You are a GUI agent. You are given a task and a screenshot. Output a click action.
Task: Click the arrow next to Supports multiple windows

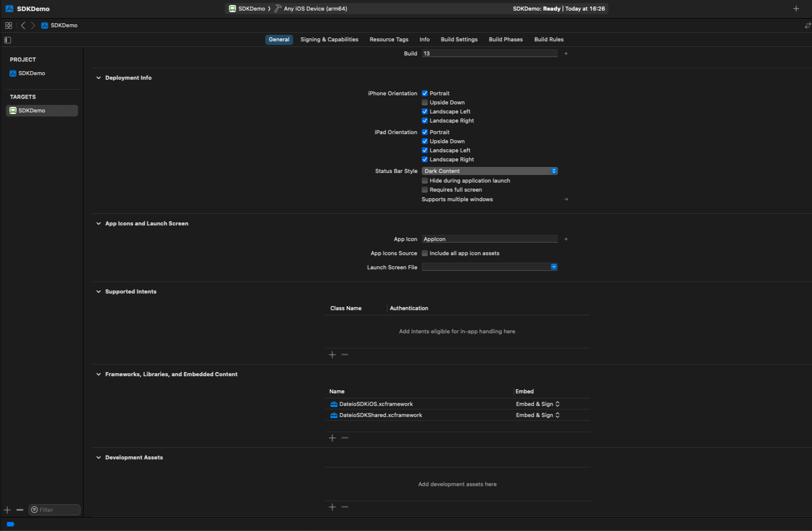(x=566, y=199)
